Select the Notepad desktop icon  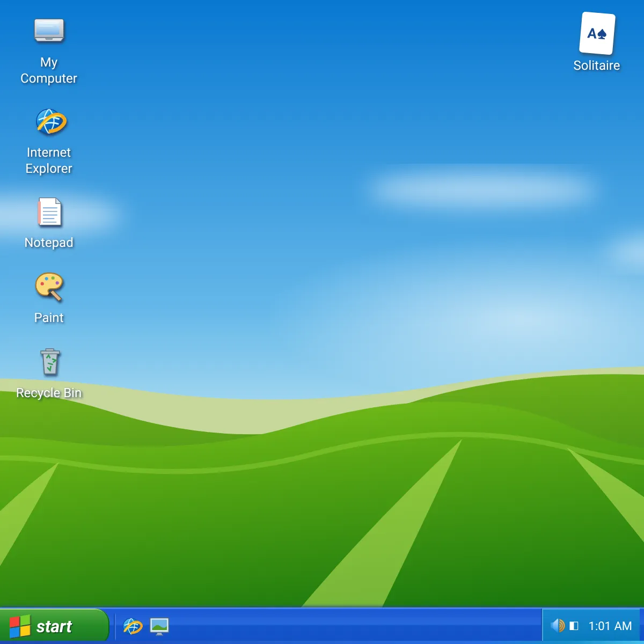(x=49, y=211)
